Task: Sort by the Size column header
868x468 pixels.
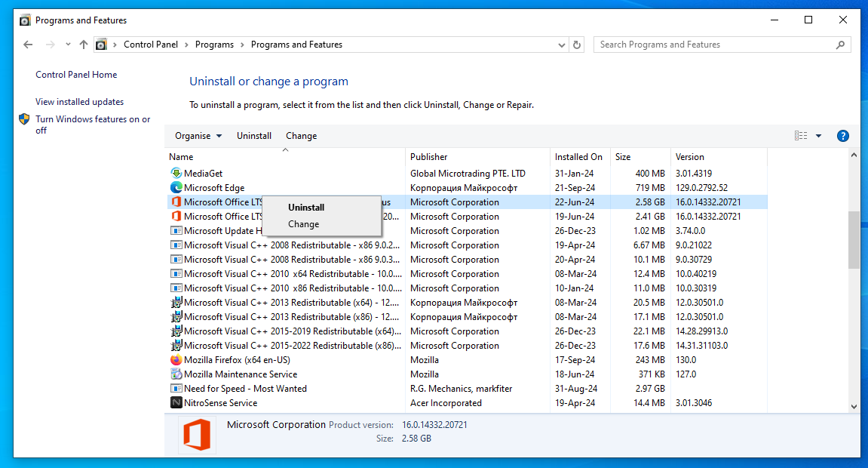Action: click(x=640, y=157)
